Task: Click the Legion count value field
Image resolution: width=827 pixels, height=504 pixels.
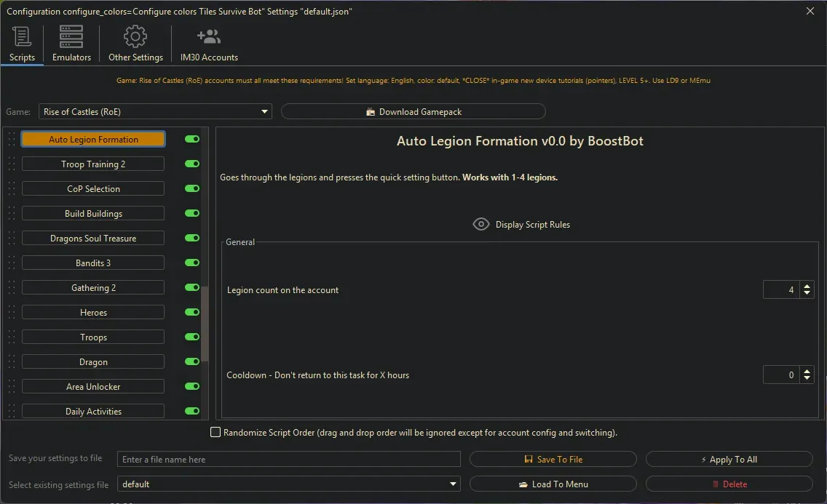Action: coord(782,289)
